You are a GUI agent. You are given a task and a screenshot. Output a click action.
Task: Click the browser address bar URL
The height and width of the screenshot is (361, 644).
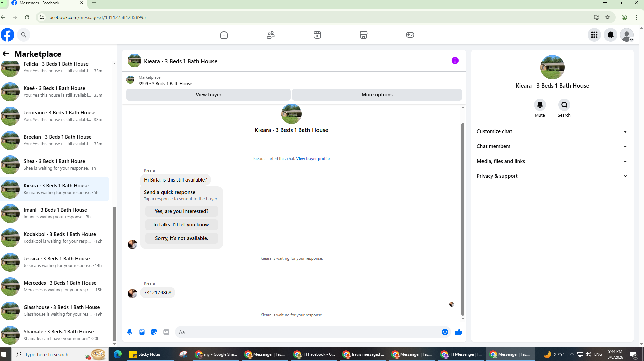(97, 17)
